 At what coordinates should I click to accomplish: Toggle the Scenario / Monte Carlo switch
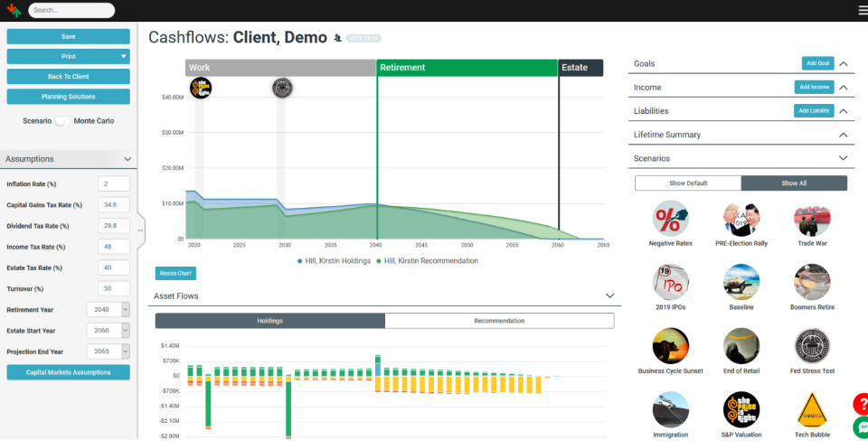point(62,120)
